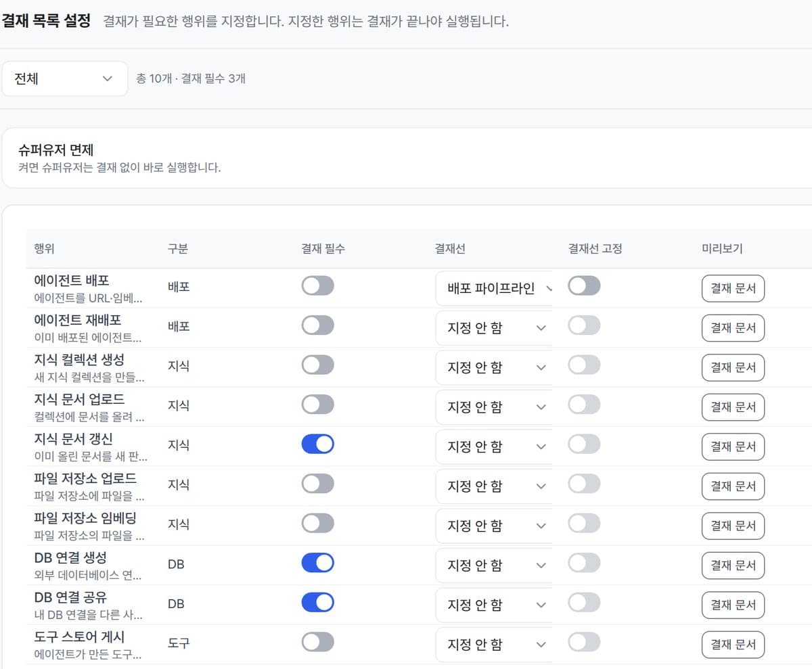This screenshot has width=812, height=669.
Task: Toggle 결재선 고정 for 지식 문서 업로드
Action: [x=584, y=405]
